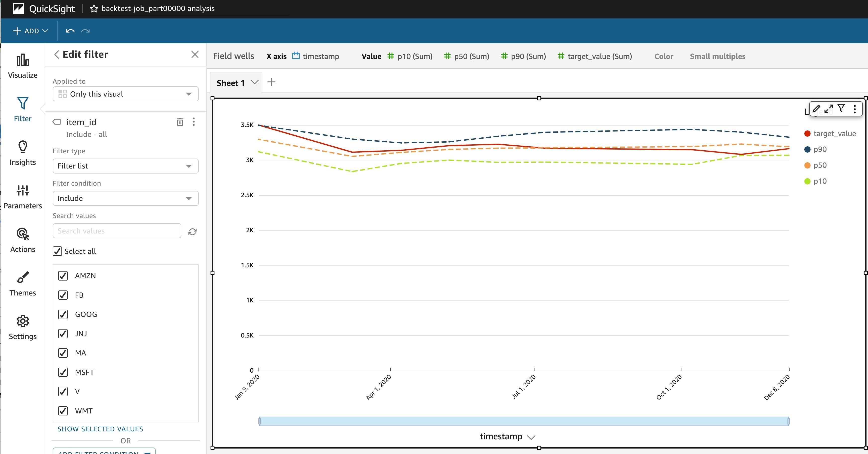
Task: Disable the WMT item_id checkbox
Action: [x=63, y=410]
